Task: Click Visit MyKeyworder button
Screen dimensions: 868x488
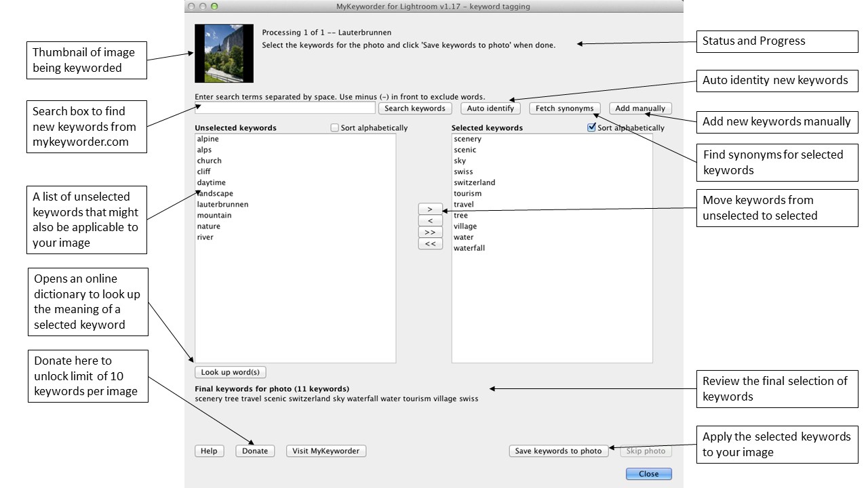Action: [326, 451]
